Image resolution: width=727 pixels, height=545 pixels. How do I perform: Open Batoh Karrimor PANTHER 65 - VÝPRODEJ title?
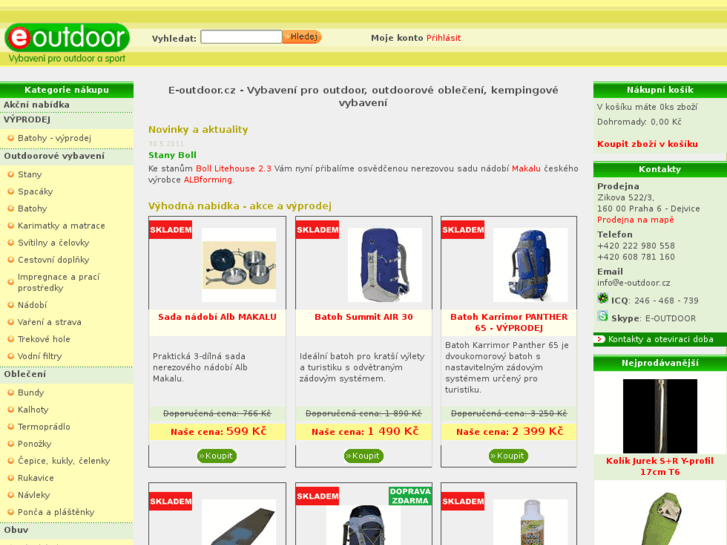click(509, 323)
